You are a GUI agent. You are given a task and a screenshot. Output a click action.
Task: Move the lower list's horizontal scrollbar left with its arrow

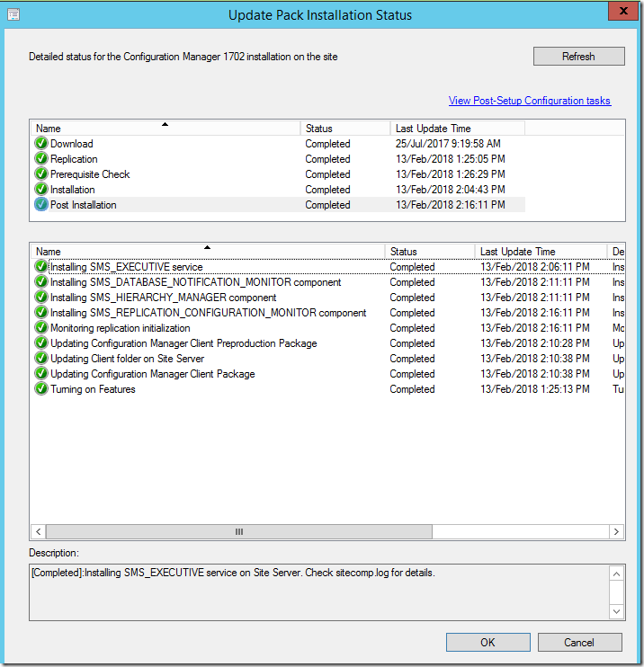(39, 532)
